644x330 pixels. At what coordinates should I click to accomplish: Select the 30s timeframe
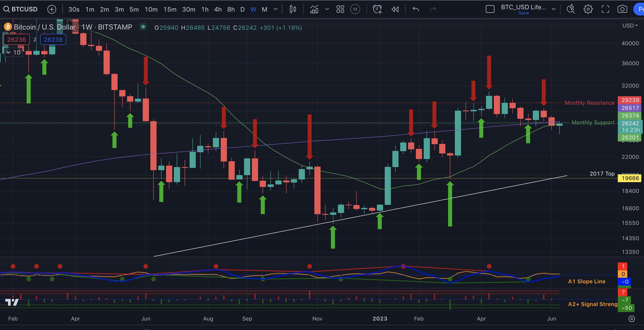[x=74, y=9]
